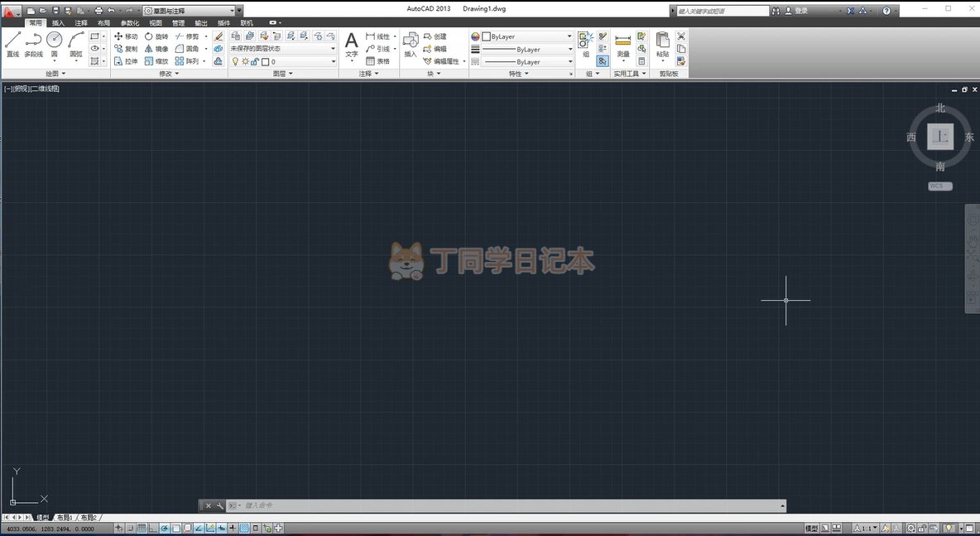This screenshot has height=536, width=980.
Task: Toggle grid display in status bar
Action: 142,529
